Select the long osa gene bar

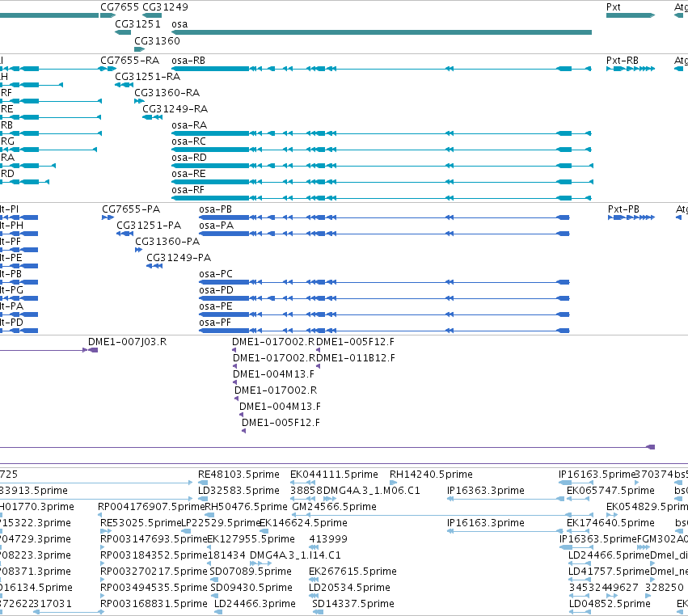[382, 32]
